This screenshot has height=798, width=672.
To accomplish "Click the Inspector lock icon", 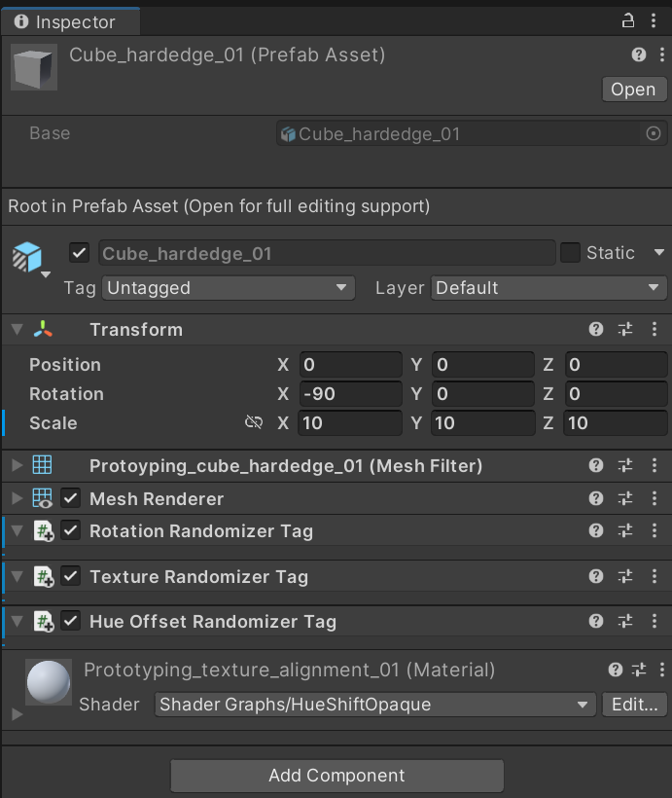I will tap(627, 20).
